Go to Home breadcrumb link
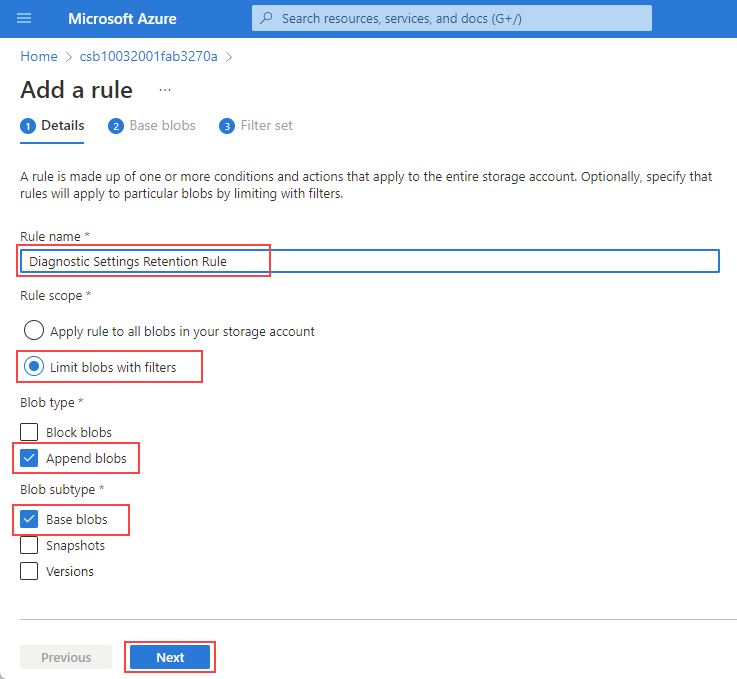Image resolution: width=737 pixels, height=679 pixels. (39, 56)
